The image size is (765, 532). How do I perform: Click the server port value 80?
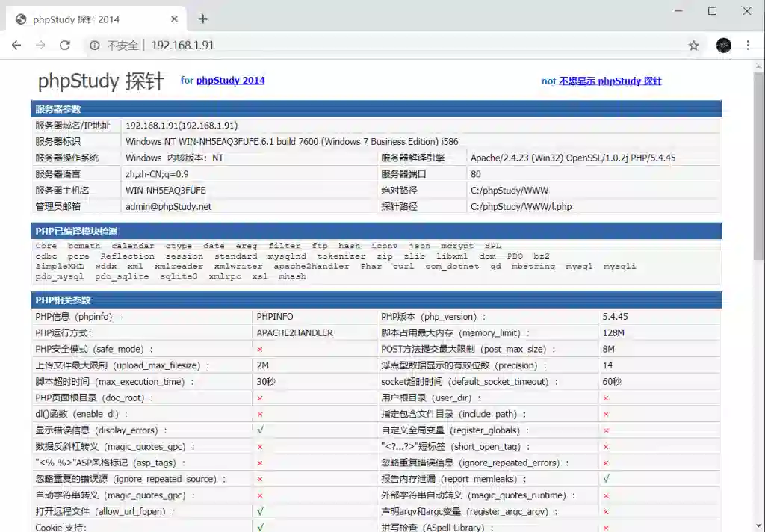(x=476, y=174)
